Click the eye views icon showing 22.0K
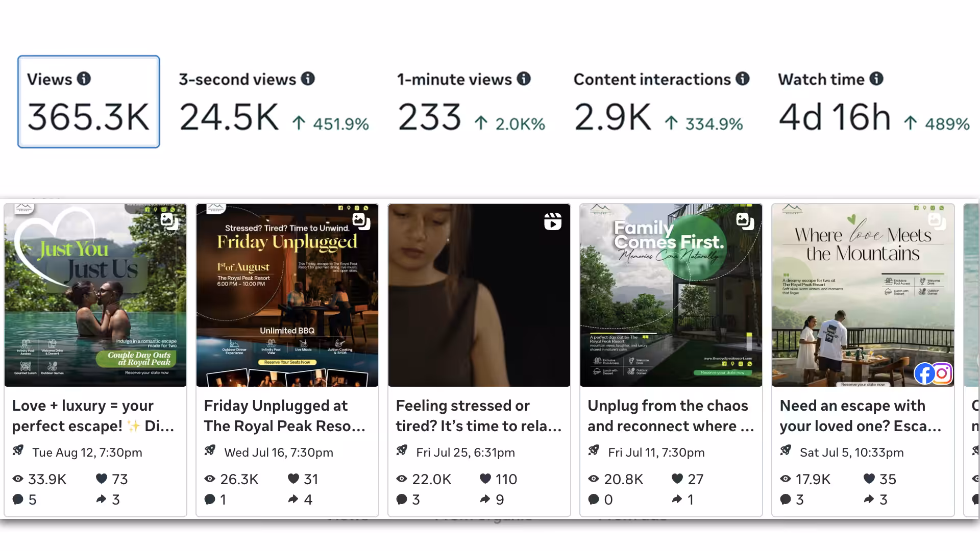 402,479
